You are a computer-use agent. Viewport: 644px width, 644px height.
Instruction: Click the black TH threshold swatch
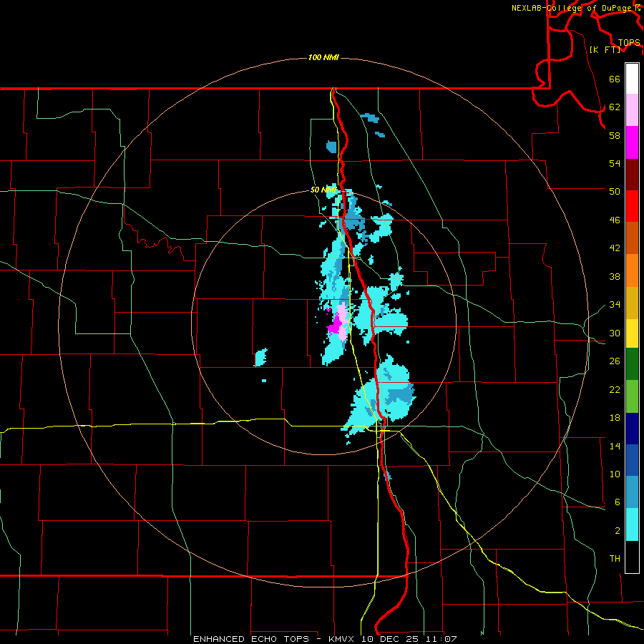coord(632,557)
